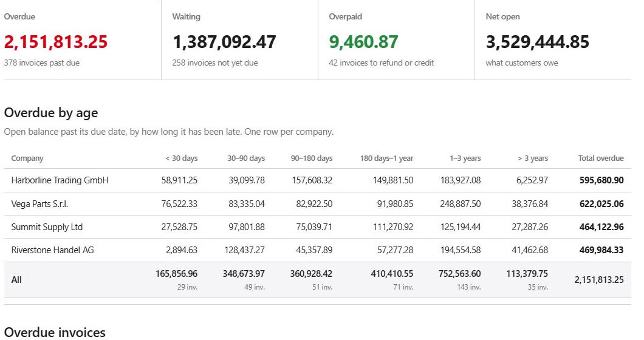Click the All-row 348,673.97 total
Image resolution: width=644 pixels, height=340 pixels.
click(x=244, y=274)
